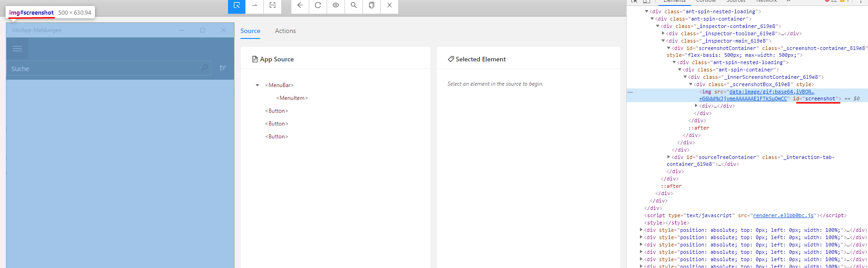Click the App Source panel heading
868x268 pixels.
pyautogui.click(x=273, y=59)
